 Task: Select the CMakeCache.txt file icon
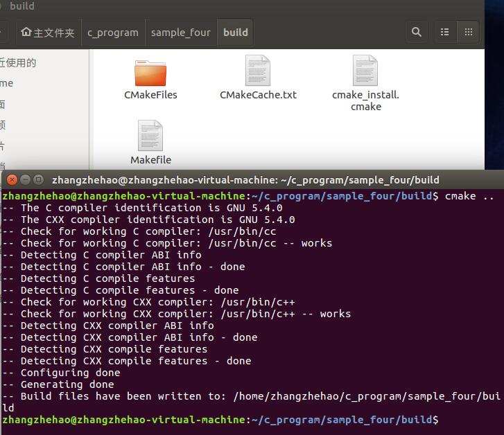pos(258,71)
